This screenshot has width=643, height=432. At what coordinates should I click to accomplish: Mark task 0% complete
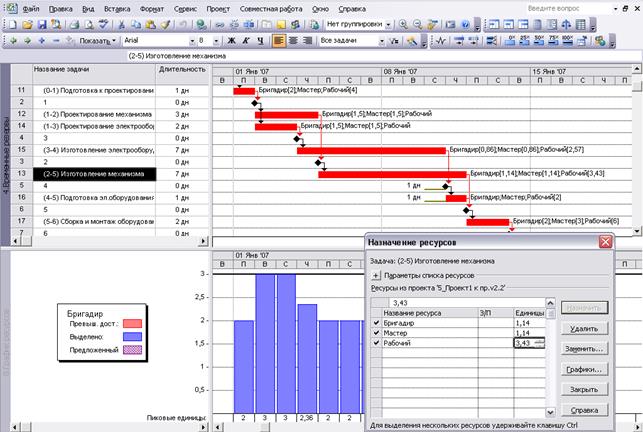pyautogui.click(x=510, y=41)
